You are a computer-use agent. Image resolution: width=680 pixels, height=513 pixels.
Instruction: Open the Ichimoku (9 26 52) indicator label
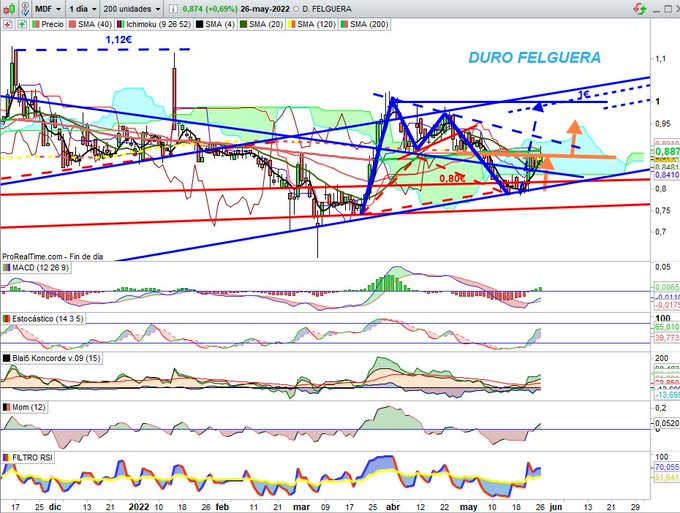pos(154,25)
